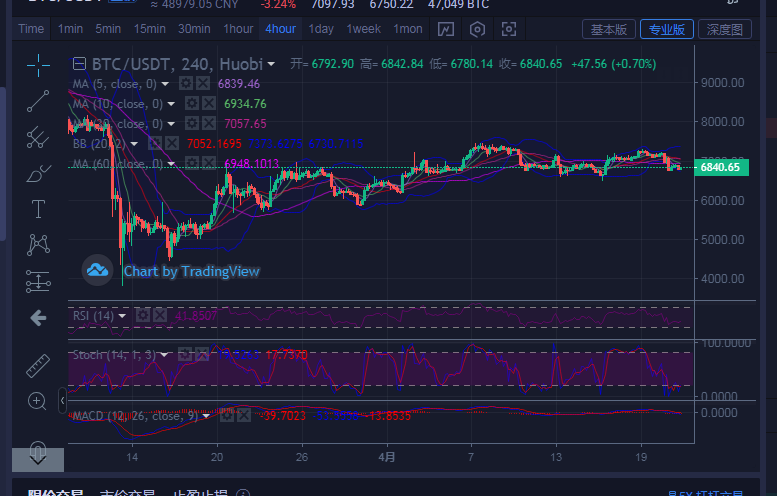The width and height of the screenshot is (777, 496).
Task: Select the 1day interval
Action: click(321, 29)
